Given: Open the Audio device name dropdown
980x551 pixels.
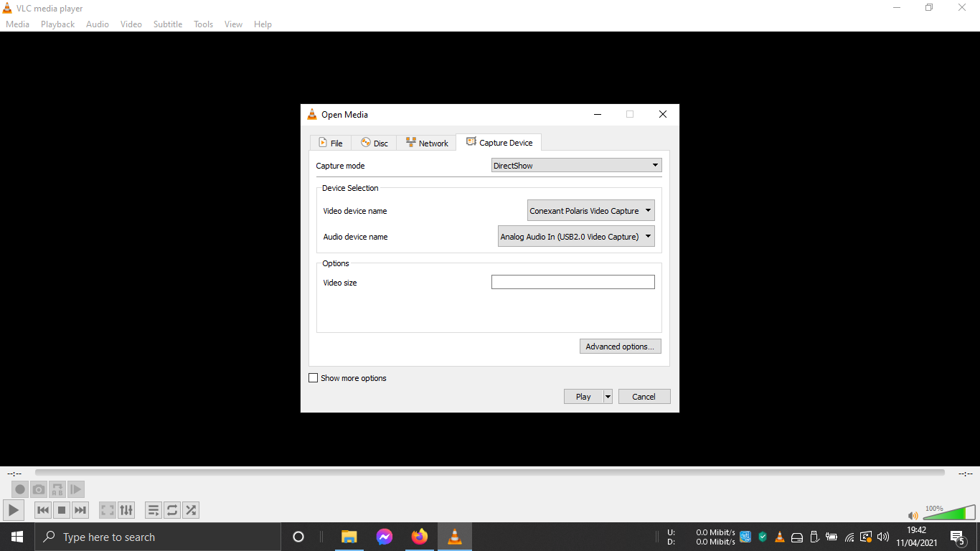Looking at the screenshot, I should click(576, 236).
